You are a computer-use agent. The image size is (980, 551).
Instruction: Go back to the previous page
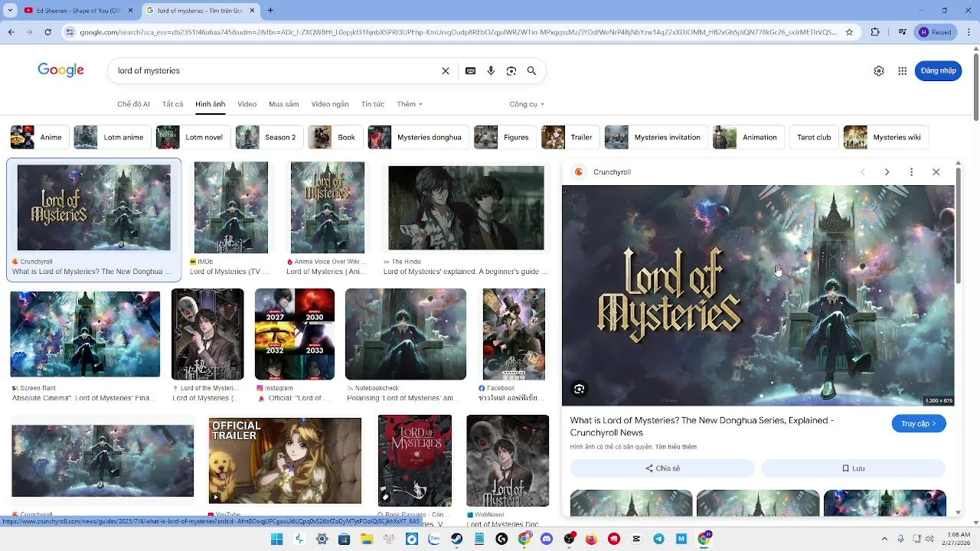[11, 32]
